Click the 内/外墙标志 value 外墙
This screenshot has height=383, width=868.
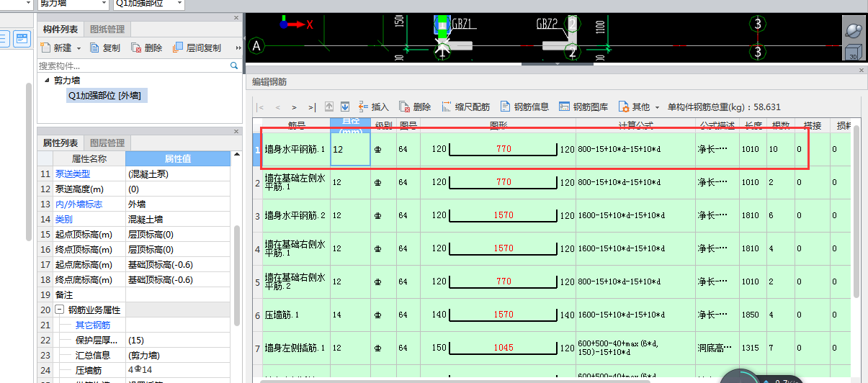(x=178, y=204)
